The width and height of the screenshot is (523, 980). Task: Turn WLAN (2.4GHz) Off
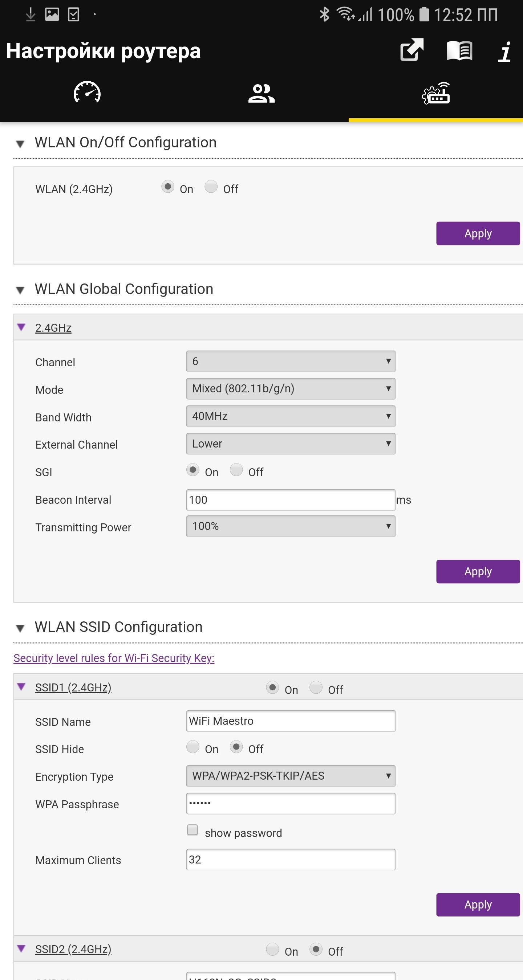(211, 187)
